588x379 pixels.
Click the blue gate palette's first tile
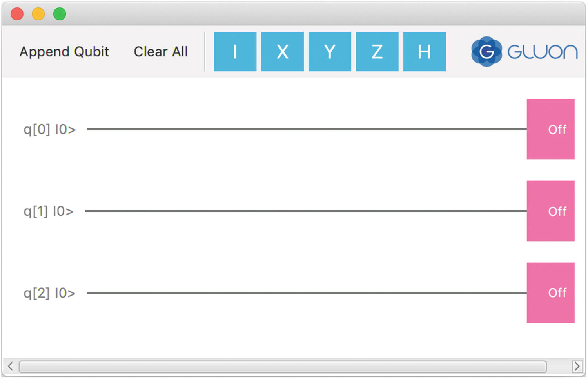tap(235, 51)
